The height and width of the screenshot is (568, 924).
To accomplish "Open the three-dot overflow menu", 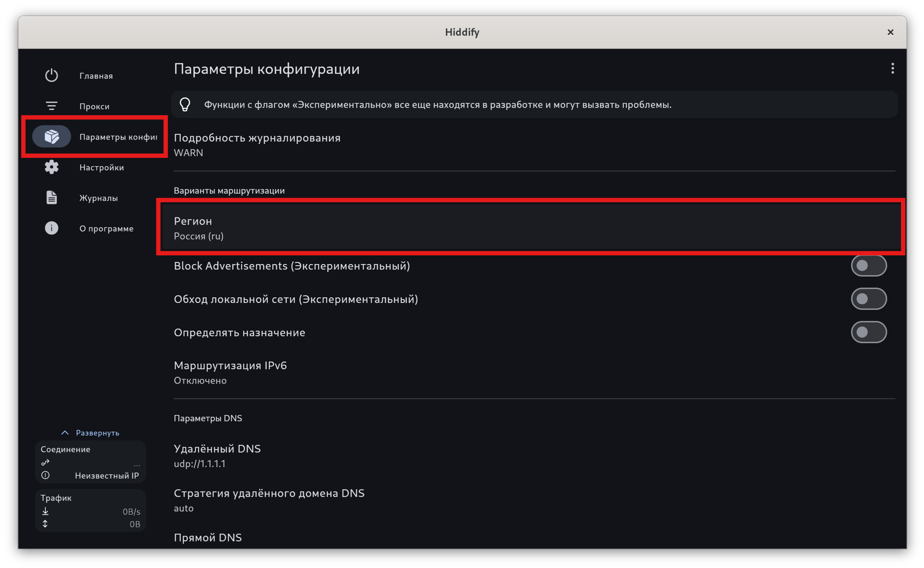I will pos(892,69).
